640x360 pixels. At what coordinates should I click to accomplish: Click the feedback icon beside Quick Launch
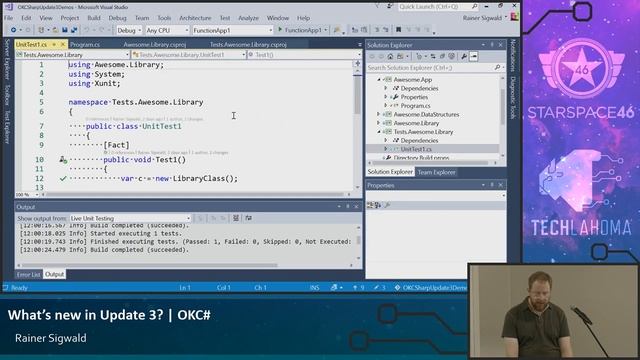[x=390, y=7]
